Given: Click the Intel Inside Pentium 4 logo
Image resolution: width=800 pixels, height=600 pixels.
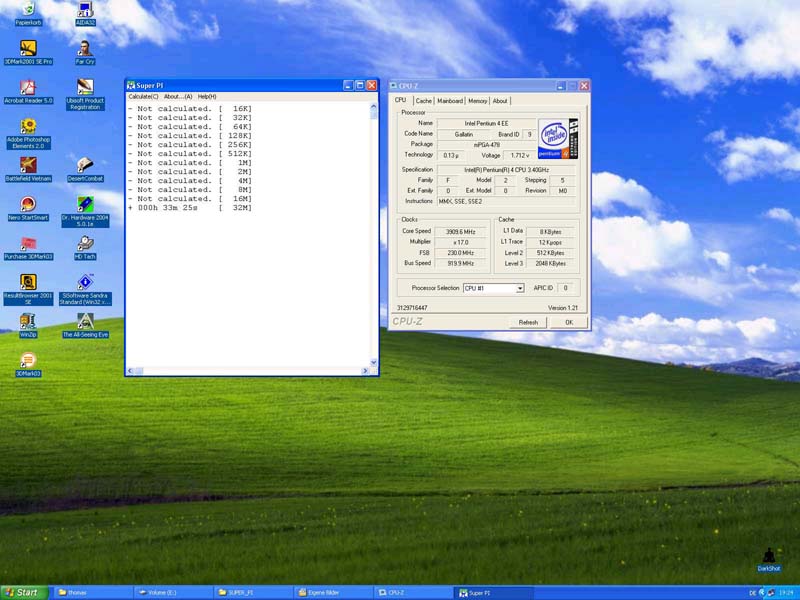Looking at the screenshot, I should pos(558,138).
